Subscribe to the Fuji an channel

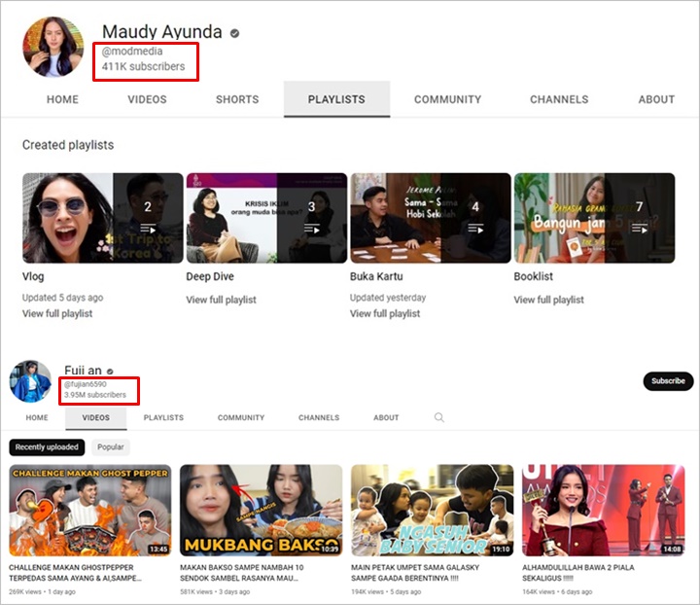point(668,381)
